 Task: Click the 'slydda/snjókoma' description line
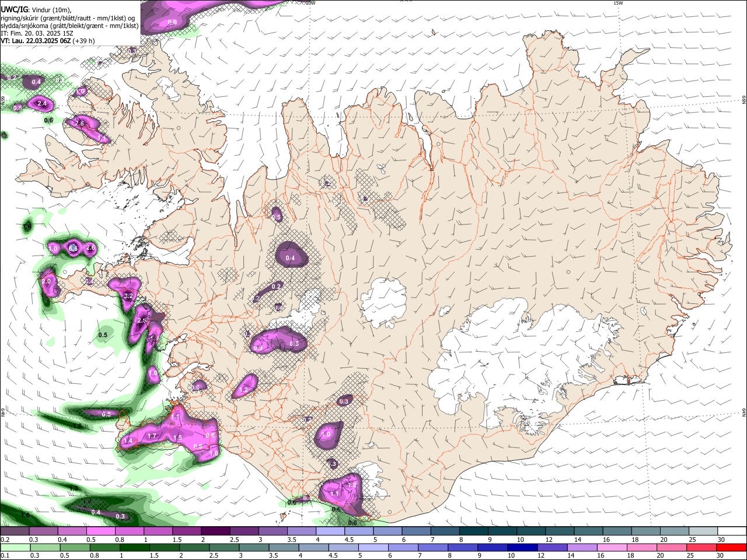(x=69, y=26)
